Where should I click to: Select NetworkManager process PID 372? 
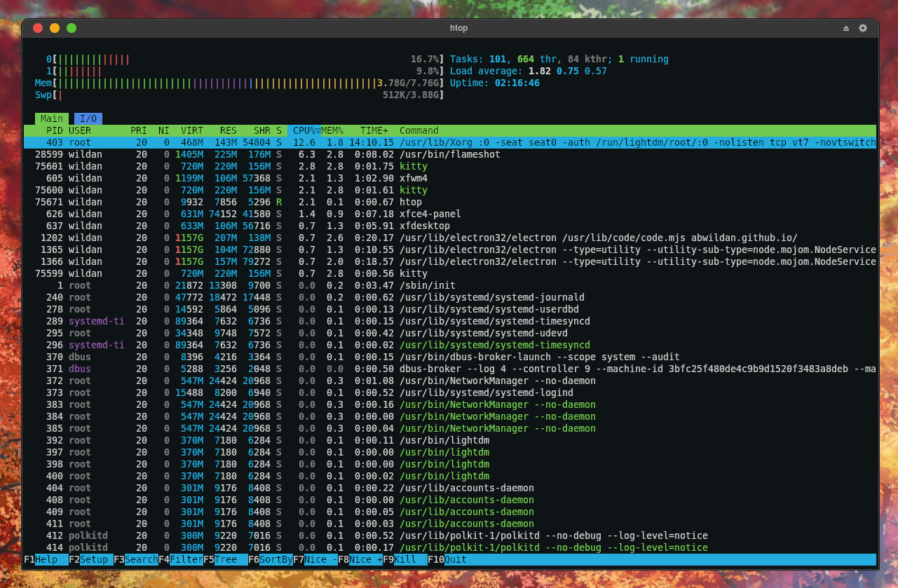450,381
